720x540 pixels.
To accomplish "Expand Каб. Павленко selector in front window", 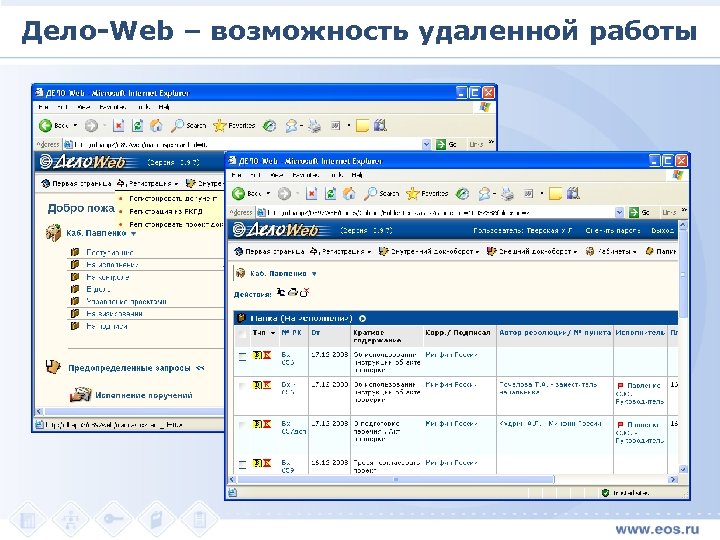I will pos(314,274).
